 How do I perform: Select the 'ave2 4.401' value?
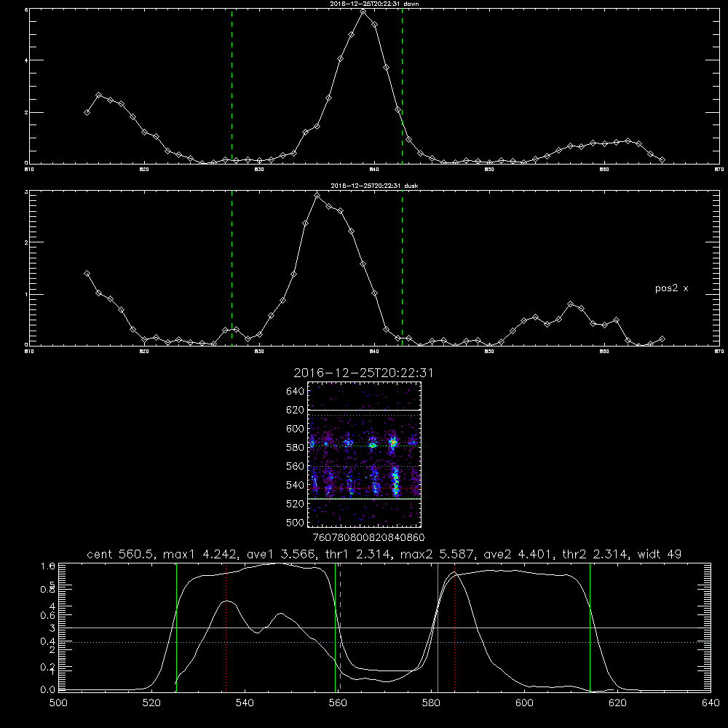[518, 554]
